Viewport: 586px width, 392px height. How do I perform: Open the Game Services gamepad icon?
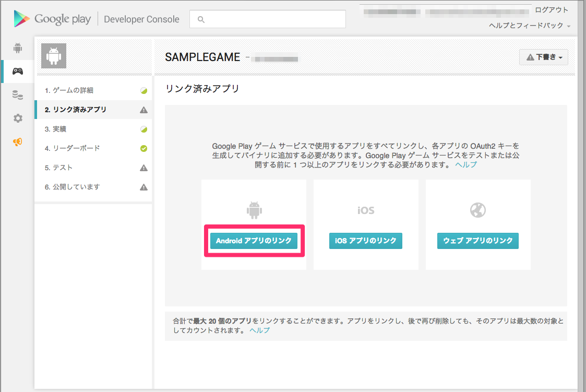point(17,71)
